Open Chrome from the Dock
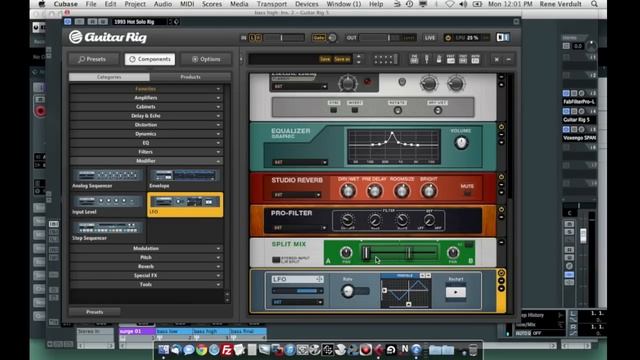Viewport: 640px width, 360px height. 201,350
